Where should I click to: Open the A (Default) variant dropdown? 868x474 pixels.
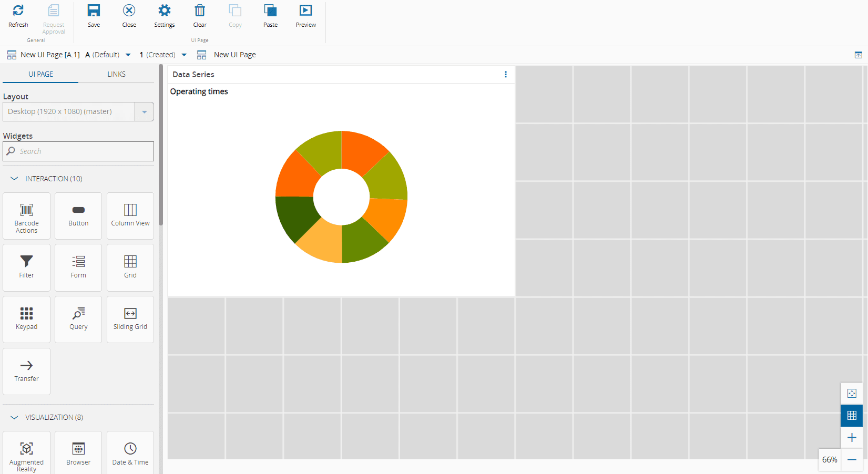(128, 55)
